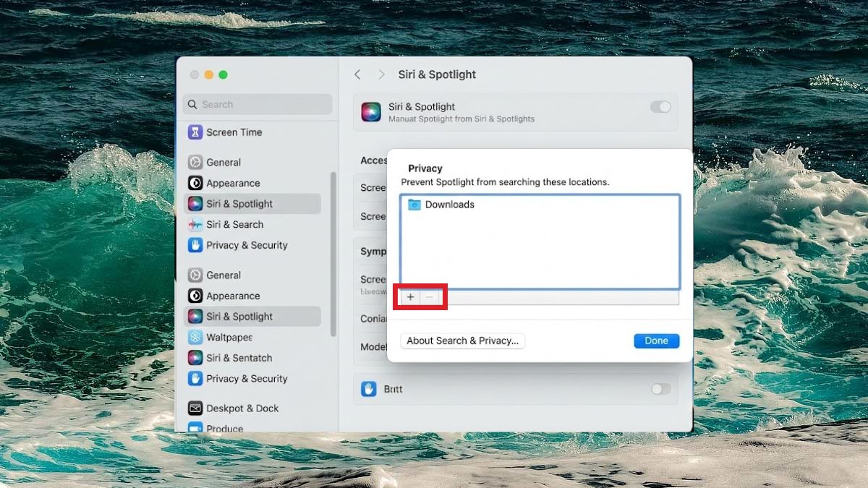Screen dimensions: 868x488
Task: Open the Waltpapes sidebar icon
Action: click(x=195, y=338)
